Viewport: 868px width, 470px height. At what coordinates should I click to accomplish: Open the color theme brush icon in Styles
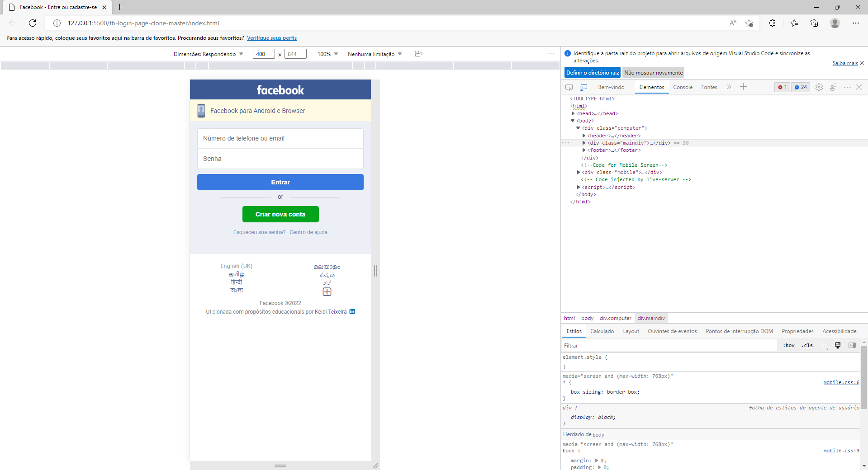pos(838,345)
